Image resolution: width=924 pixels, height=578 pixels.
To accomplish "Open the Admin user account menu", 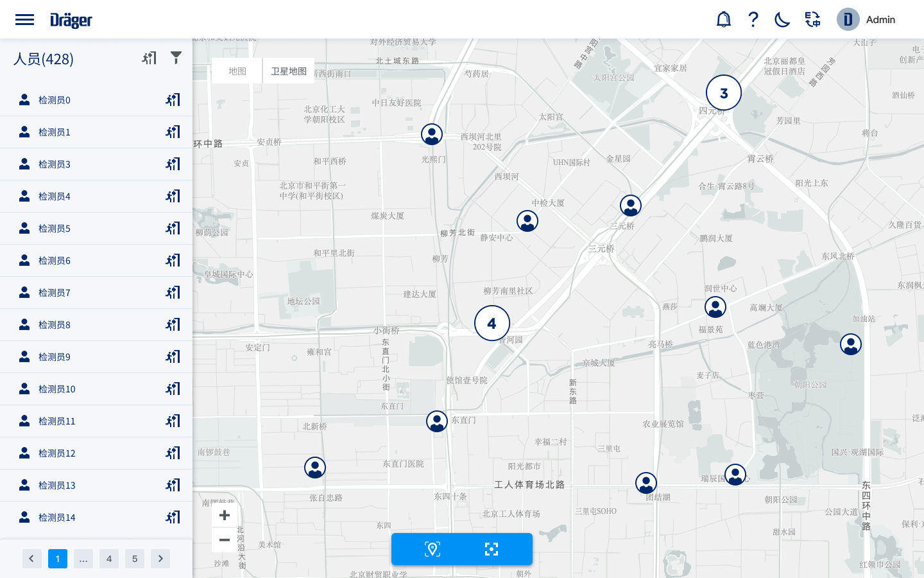I will pyautogui.click(x=866, y=19).
